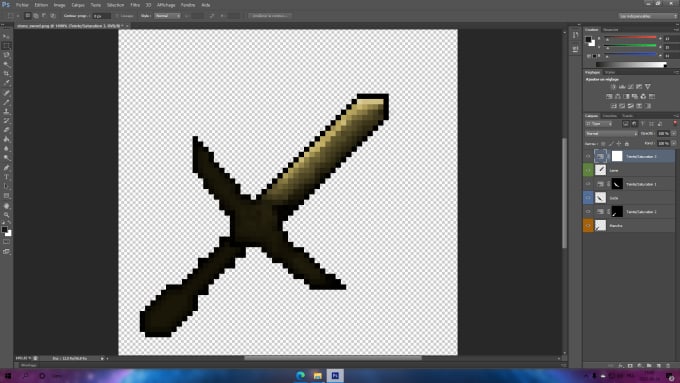Choose add-to-selection mode in options bar
This screenshot has width=680, height=383.
[x=36, y=16]
